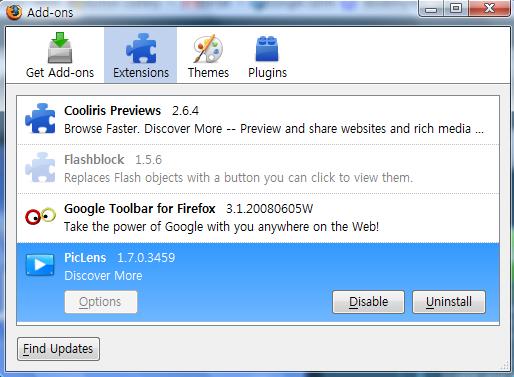Minimize the Add-ons window
Image resolution: width=514 pixels, height=377 pixels.
[x=431, y=9]
